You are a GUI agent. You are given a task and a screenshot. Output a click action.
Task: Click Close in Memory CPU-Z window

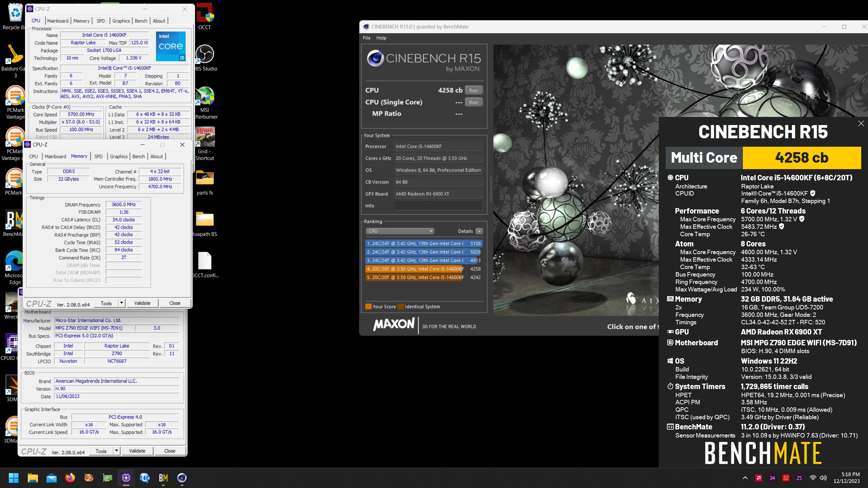[175, 303]
